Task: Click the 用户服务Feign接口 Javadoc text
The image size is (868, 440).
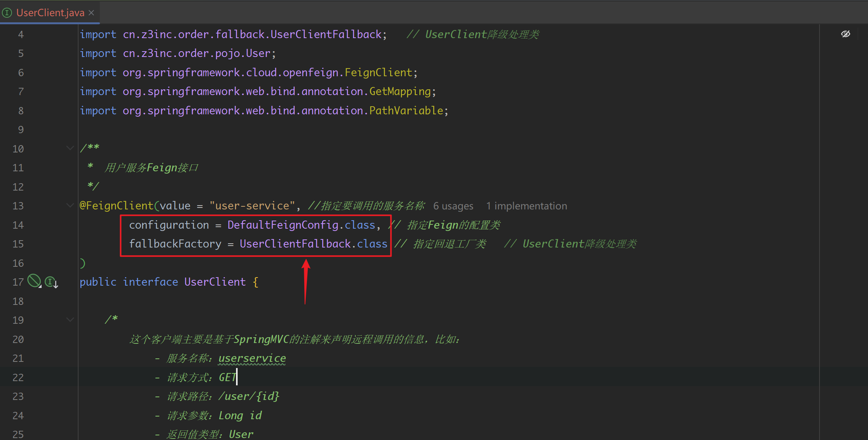Action: click(x=151, y=168)
